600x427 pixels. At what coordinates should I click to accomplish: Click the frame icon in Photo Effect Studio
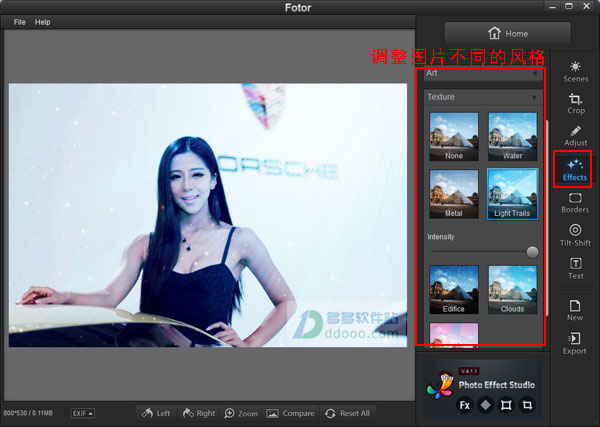click(506, 405)
